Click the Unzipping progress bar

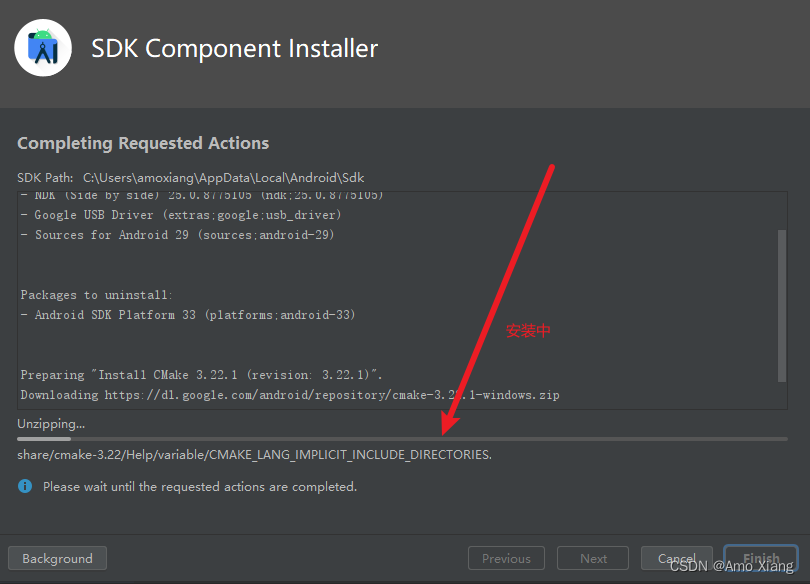pos(402,438)
